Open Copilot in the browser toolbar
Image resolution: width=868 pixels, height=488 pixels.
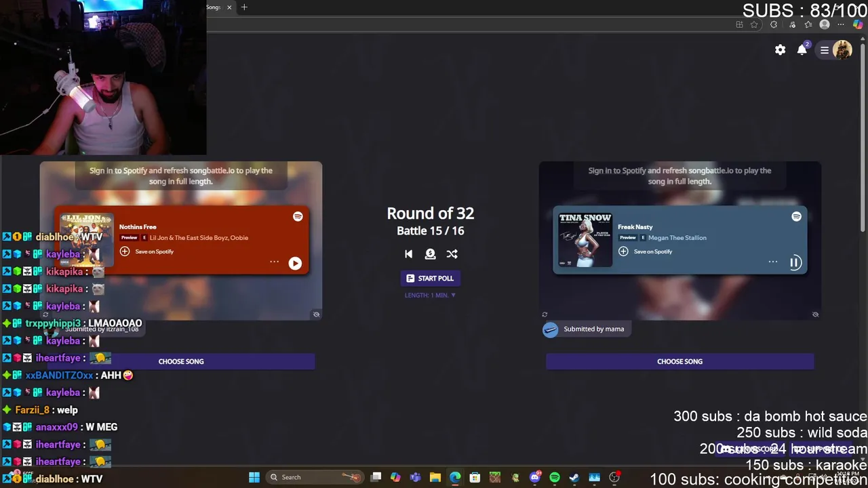tap(858, 25)
